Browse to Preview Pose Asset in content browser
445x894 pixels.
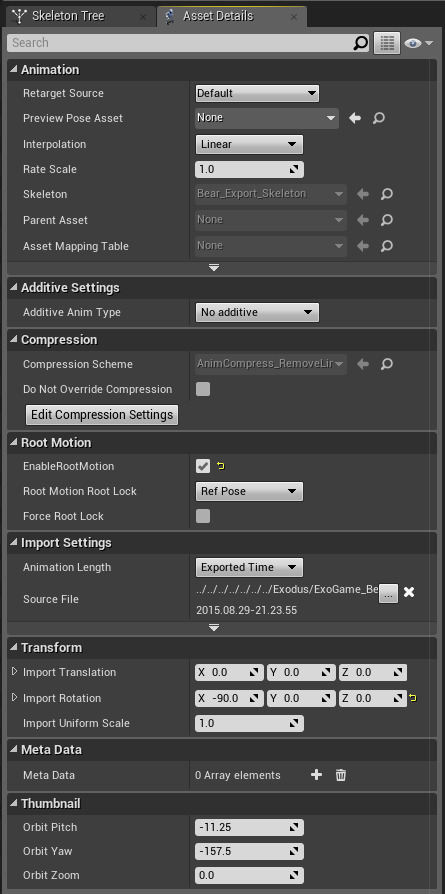(x=379, y=118)
